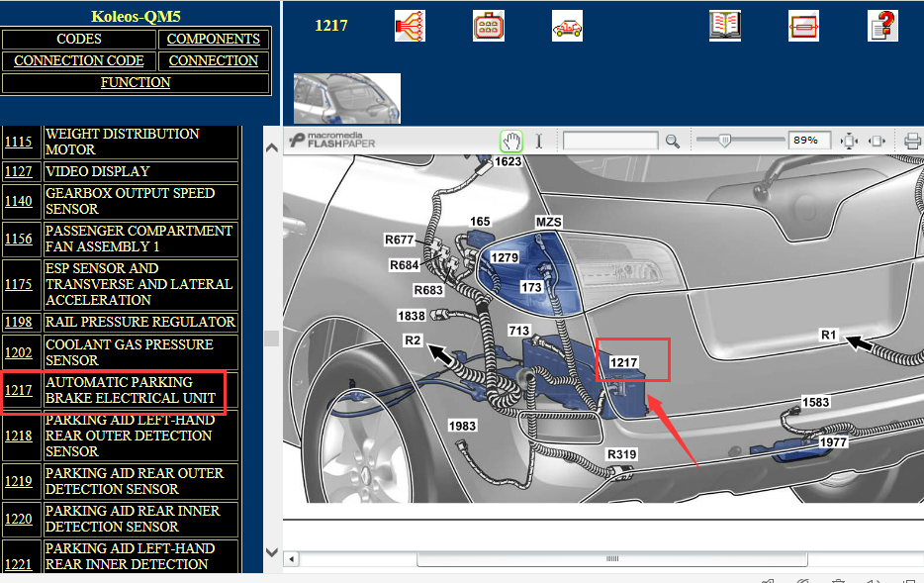Click the 1977 label in diagram

click(x=833, y=442)
